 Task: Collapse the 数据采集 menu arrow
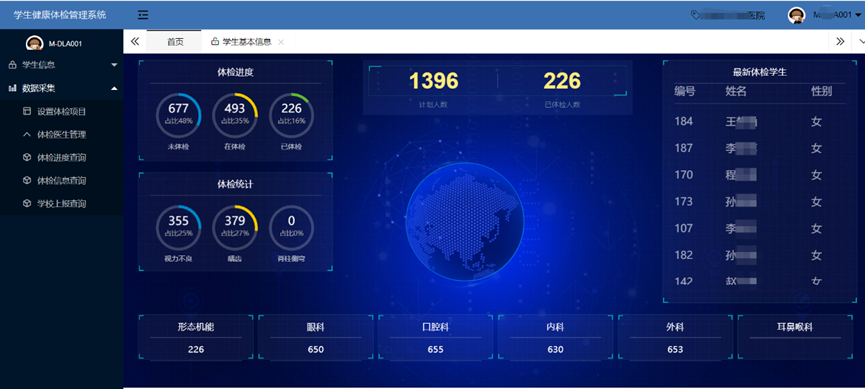(114, 88)
